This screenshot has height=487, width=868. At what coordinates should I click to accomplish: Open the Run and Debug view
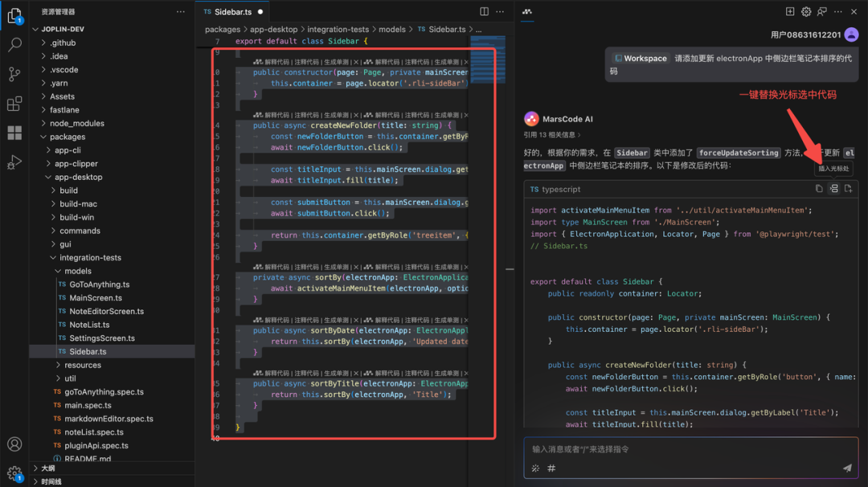pyautogui.click(x=14, y=162)
